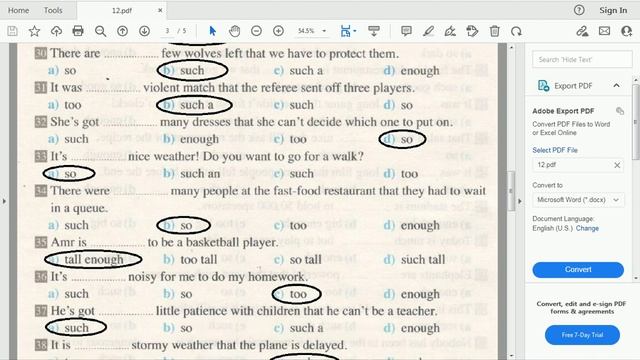Viewport: 640px width, 360px height.
Task: Zoom in with plus icon
Action: coord(278,31)
